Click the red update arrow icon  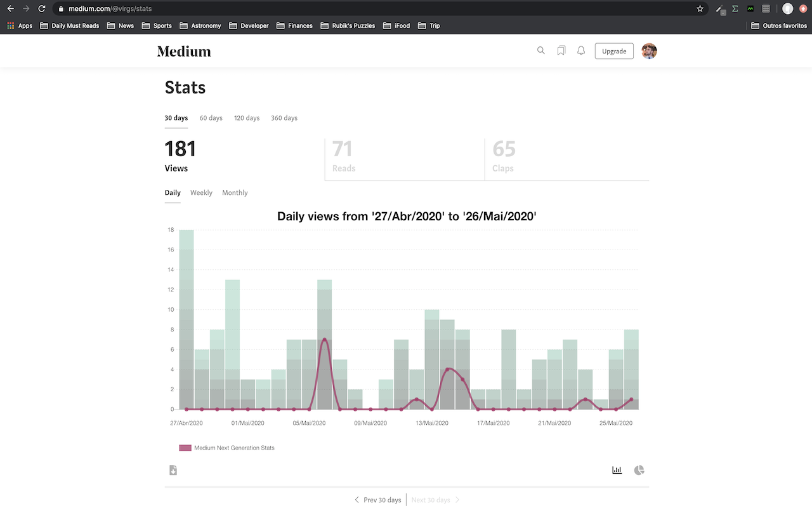(803, 9)
